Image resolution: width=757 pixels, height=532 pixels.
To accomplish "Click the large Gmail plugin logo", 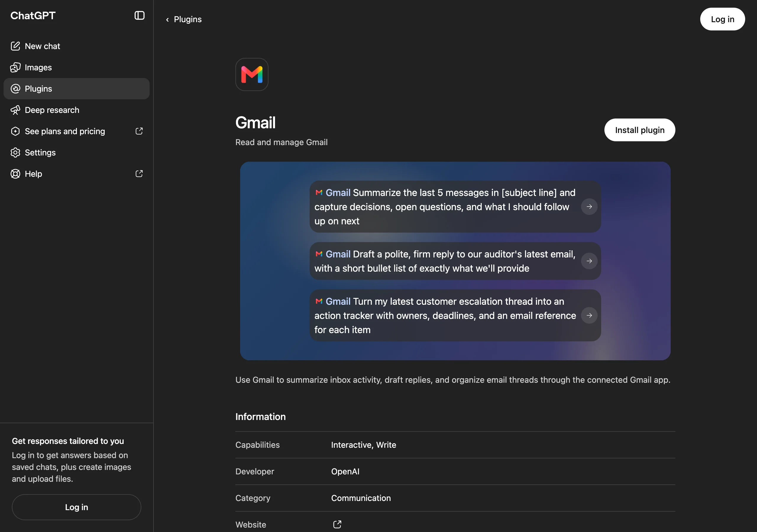I will [x=252, y=74].
